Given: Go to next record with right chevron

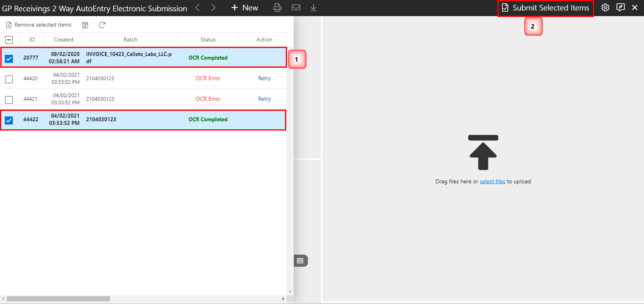Looking at the screenshot, I should tap(213, 8).
